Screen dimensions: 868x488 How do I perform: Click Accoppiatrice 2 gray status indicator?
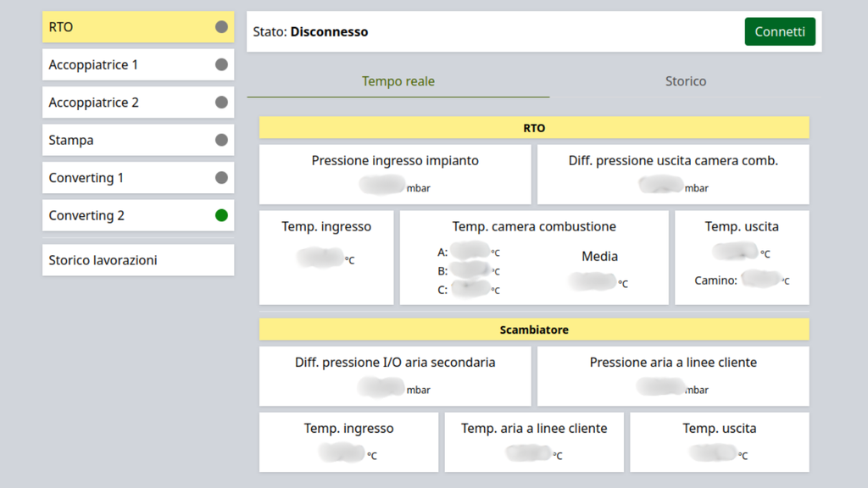tap(221, 103)
